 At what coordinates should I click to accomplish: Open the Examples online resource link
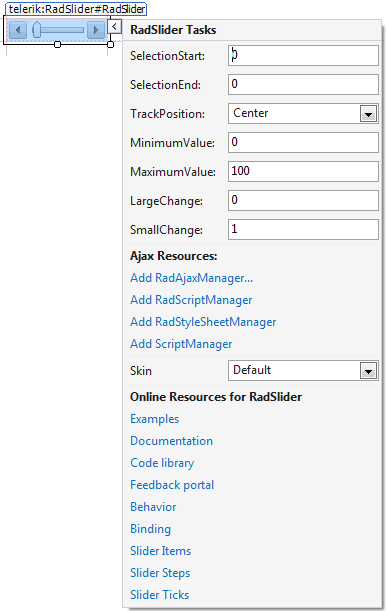(155, 419)
